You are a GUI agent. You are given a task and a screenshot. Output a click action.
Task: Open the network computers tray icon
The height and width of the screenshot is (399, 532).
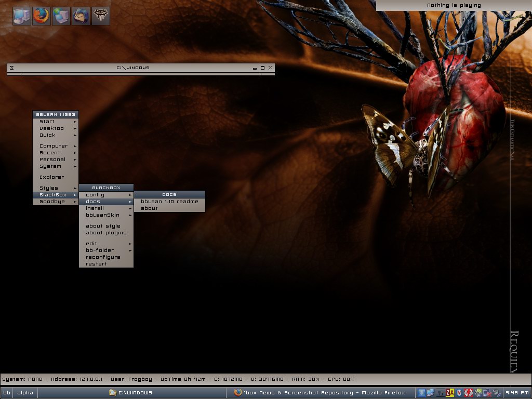pos(431,393)
